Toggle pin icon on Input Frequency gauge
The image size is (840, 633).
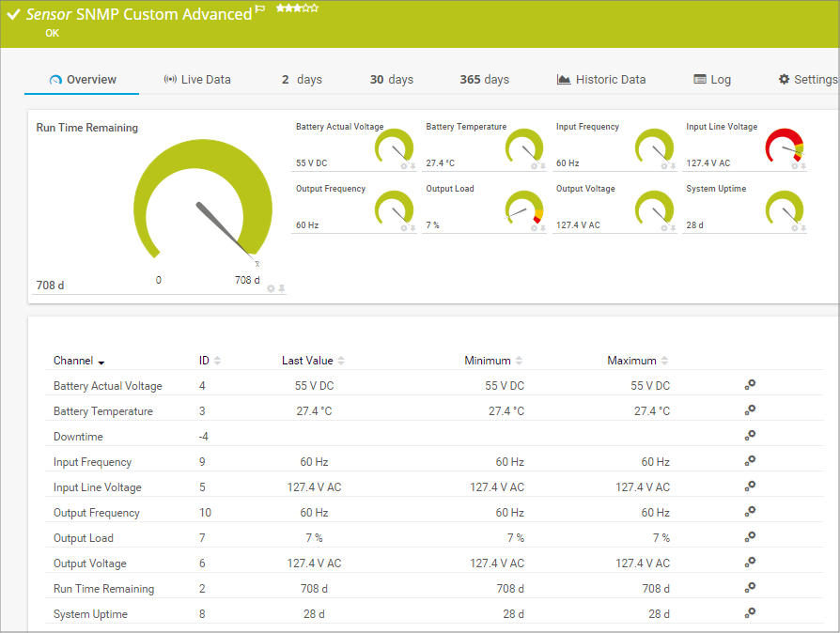(x=673, y=166)
